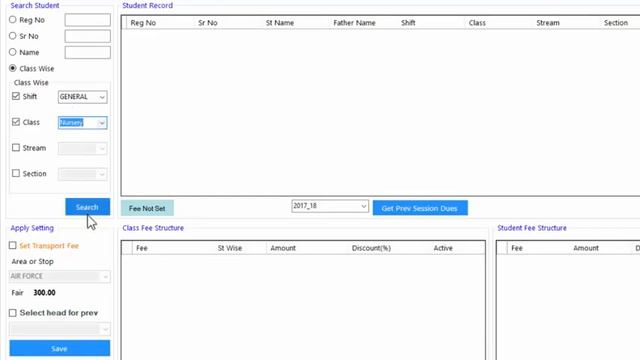This screenshot has width=640, height=360.
Task: Enable the Section checkbox
Action: 16,173
